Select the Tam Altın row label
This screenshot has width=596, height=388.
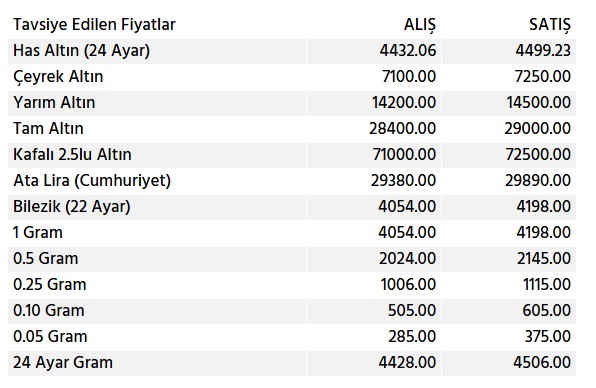pos(48,128)
